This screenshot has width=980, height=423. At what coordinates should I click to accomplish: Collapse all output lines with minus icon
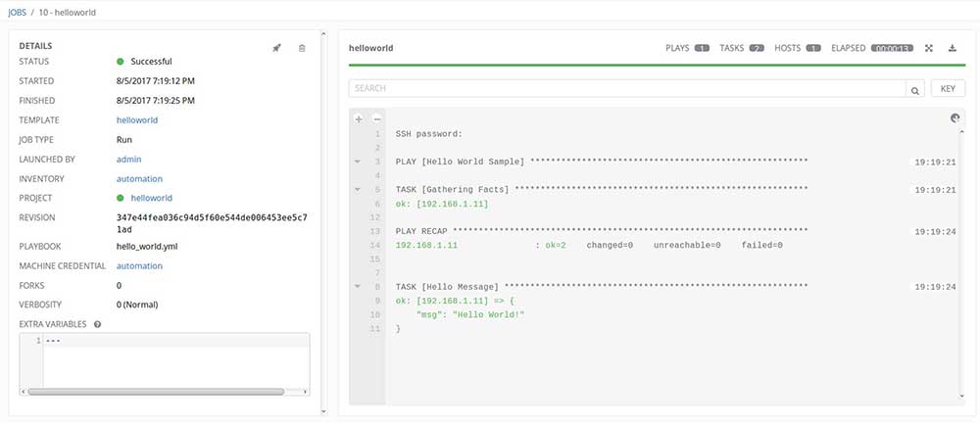pos(376,118)
